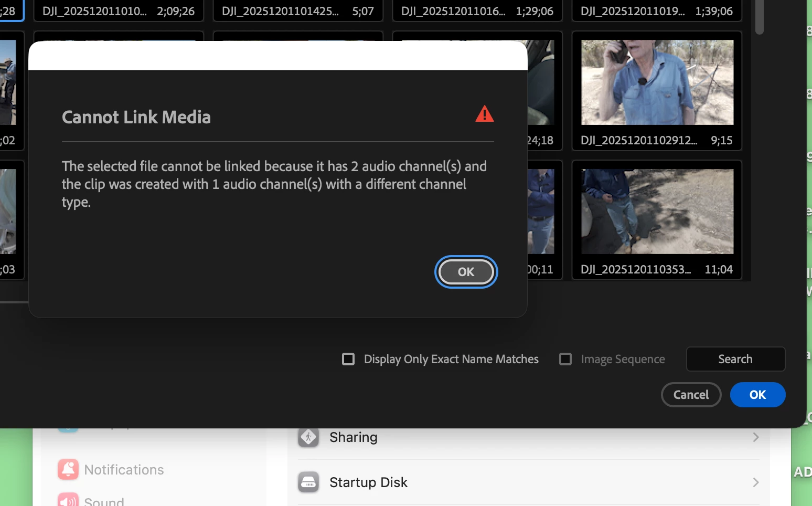Image resolution: width=812 pixels, height=506 pixels.
Task: Expand the Sharing row chevron
Action: 755,437
